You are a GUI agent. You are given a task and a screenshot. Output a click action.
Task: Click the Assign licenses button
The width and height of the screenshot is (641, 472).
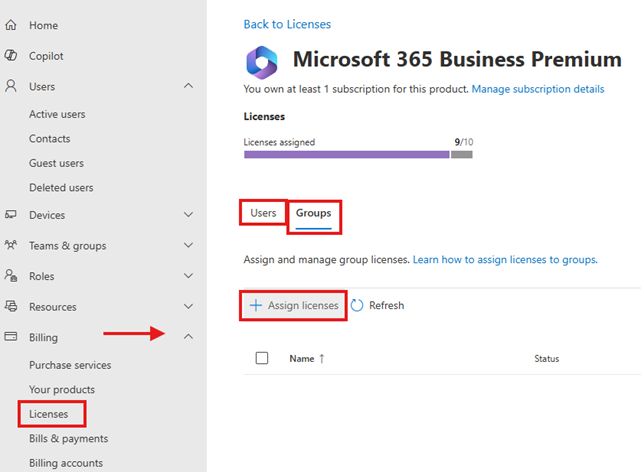[294, 305]
